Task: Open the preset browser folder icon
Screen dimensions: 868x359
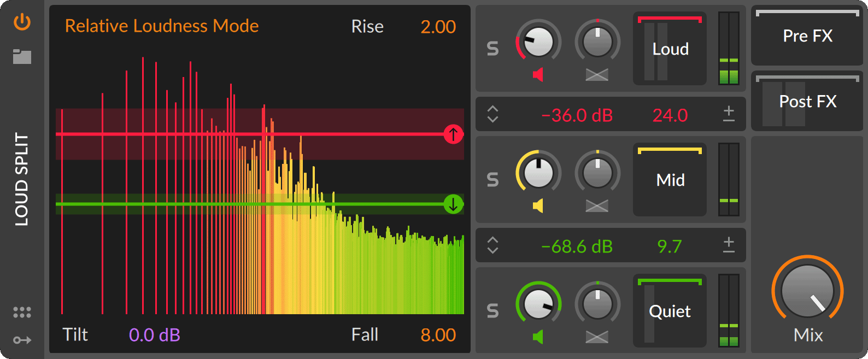Action: click(22, 56)
